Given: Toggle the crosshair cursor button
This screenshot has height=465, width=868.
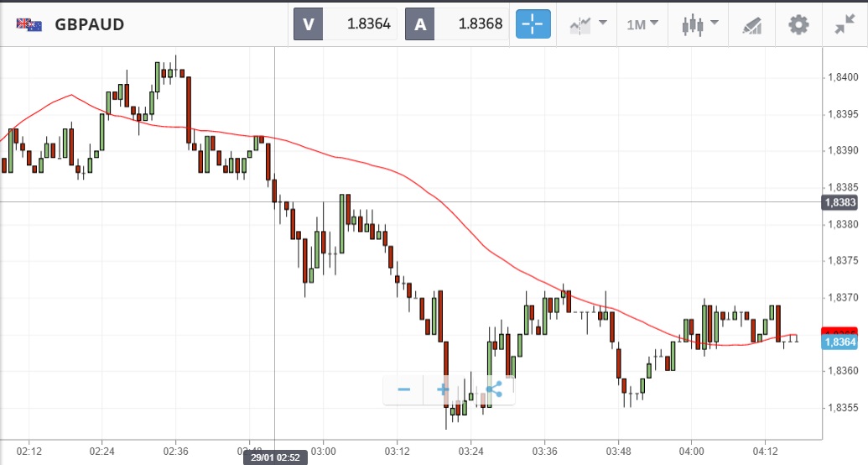Looking at the screenshot, I should pyautogui.click(x=534, y=24).
